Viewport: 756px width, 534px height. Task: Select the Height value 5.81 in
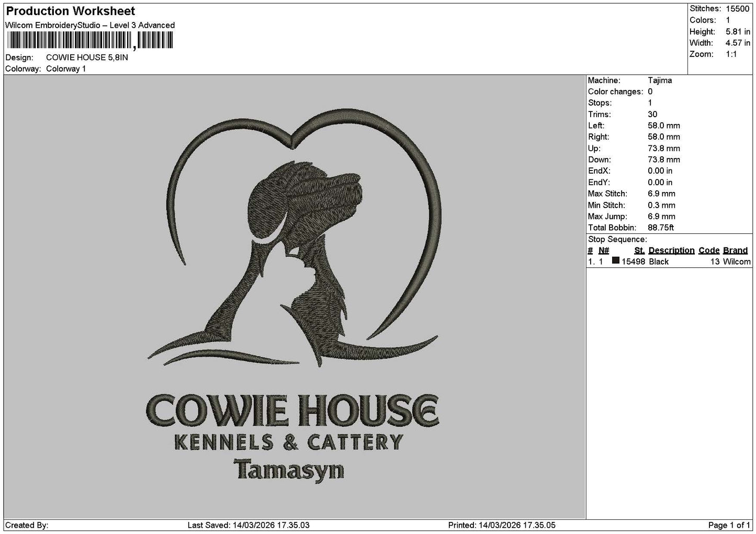tap(738, 32)
